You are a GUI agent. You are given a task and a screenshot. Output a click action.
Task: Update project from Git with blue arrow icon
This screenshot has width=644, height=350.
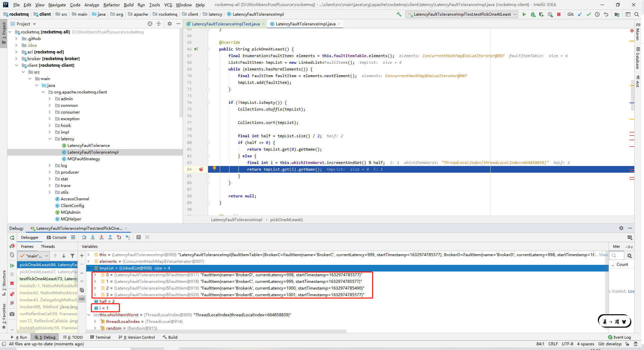[x=579, y=14]
